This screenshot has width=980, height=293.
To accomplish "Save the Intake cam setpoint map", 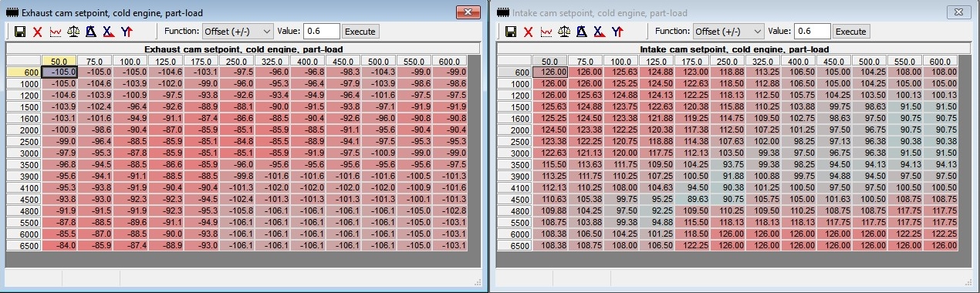I will coord(511,32).
